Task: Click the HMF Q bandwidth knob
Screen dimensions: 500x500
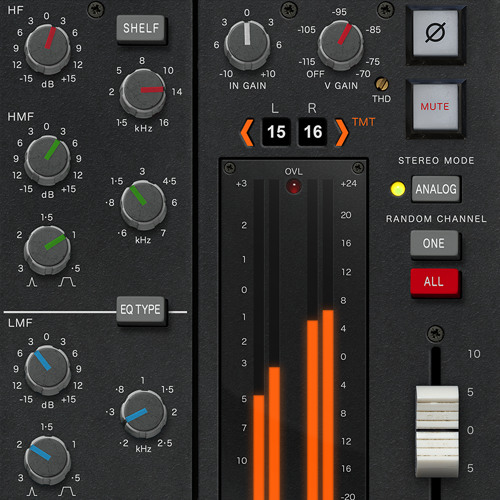Action: 48,249
